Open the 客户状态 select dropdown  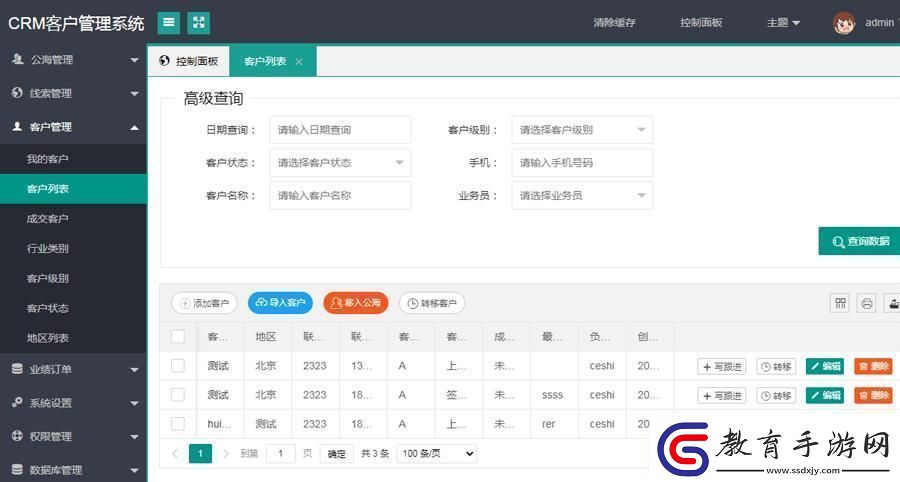(x=340, y=163)
